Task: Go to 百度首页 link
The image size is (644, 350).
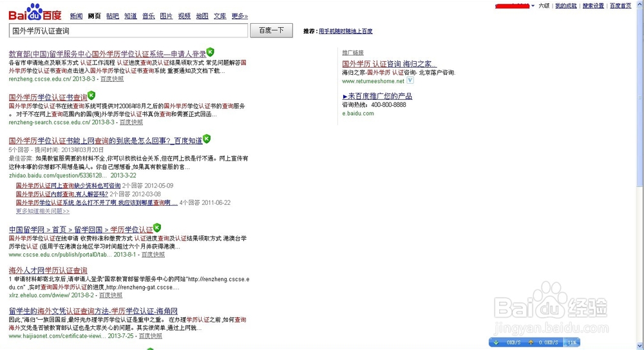Action: (x=621, y=6)
